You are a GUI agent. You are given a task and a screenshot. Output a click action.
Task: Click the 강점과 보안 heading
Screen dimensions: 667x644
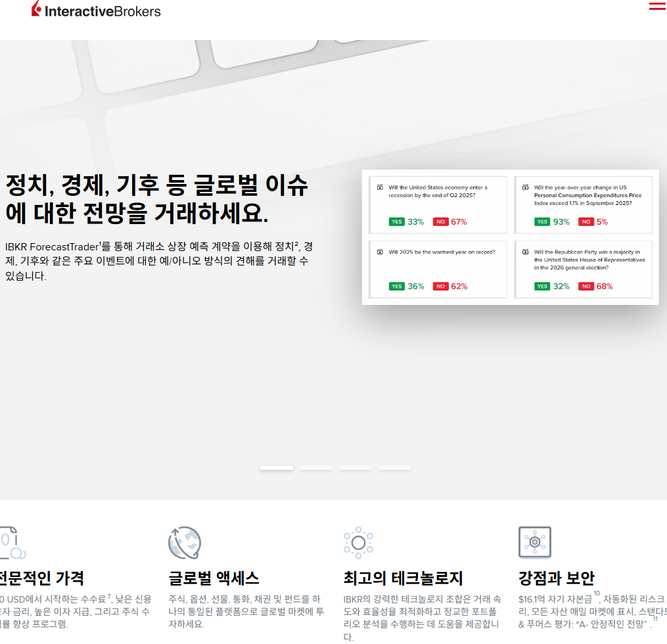pos(557,578)
